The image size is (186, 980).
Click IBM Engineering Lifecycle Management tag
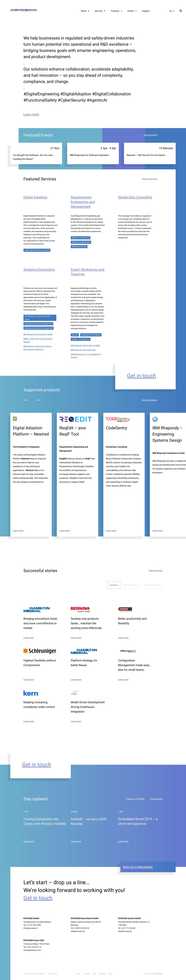(38, 324)
